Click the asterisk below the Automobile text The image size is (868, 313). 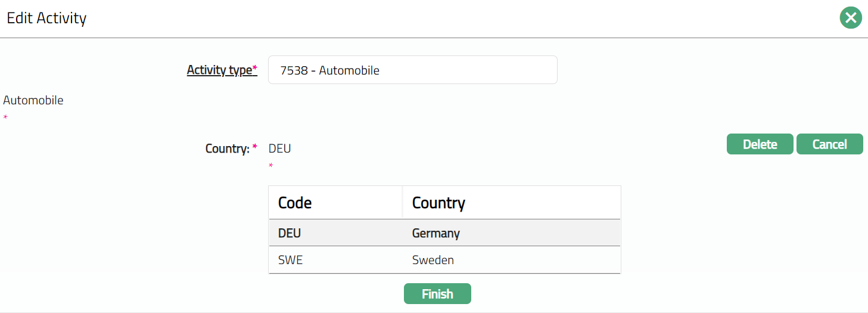(x=5, y=118)
